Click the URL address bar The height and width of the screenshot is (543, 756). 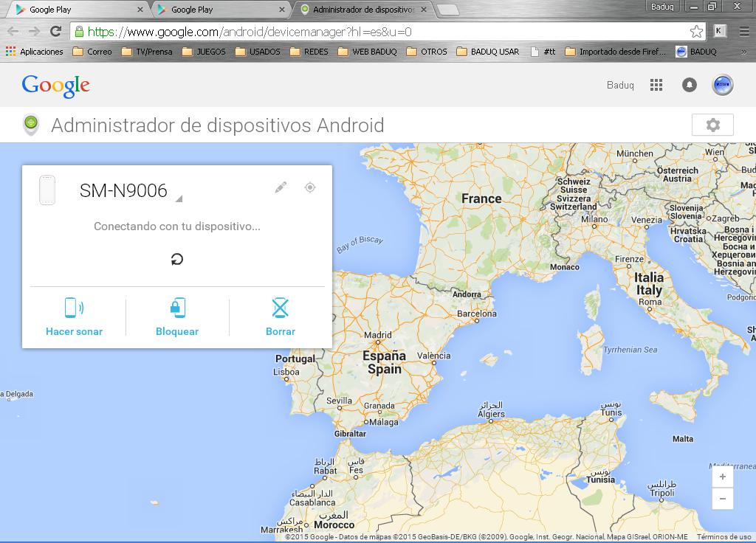click(x=384, y=32)
